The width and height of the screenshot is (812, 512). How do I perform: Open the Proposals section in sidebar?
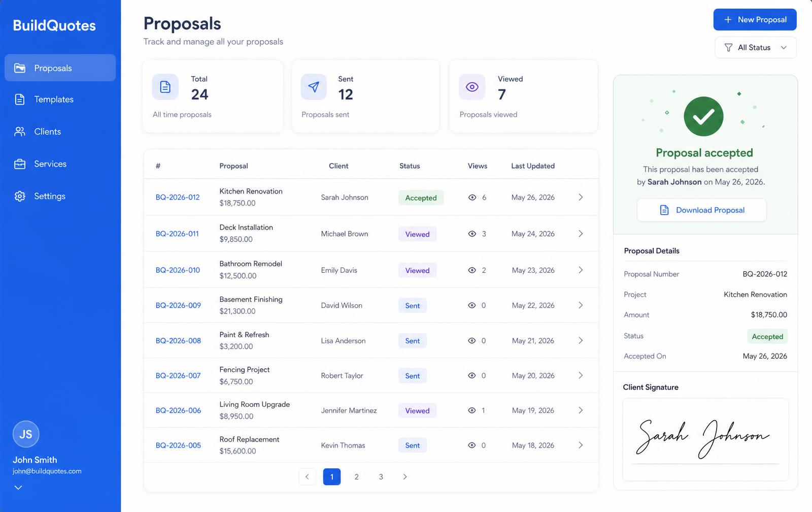click(60, 68)
